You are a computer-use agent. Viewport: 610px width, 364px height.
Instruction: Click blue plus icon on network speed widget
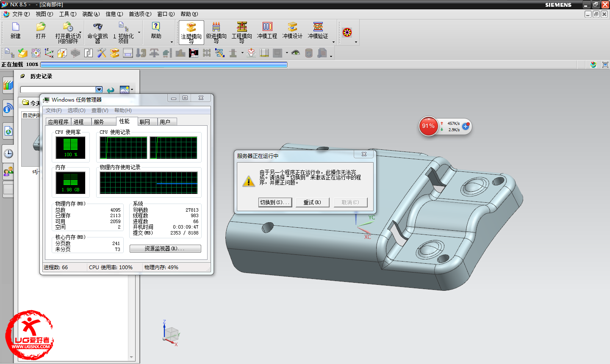coord(466,126)
